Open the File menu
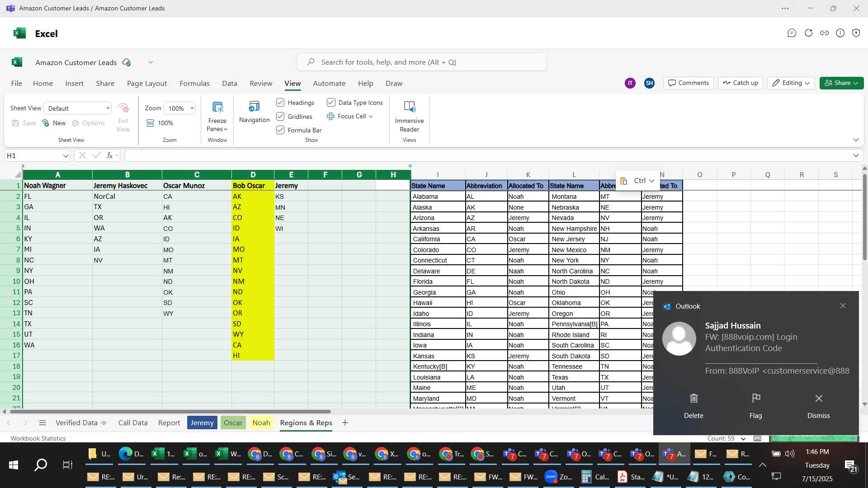Viewport: 868px width, 488px height. (17, 84)
